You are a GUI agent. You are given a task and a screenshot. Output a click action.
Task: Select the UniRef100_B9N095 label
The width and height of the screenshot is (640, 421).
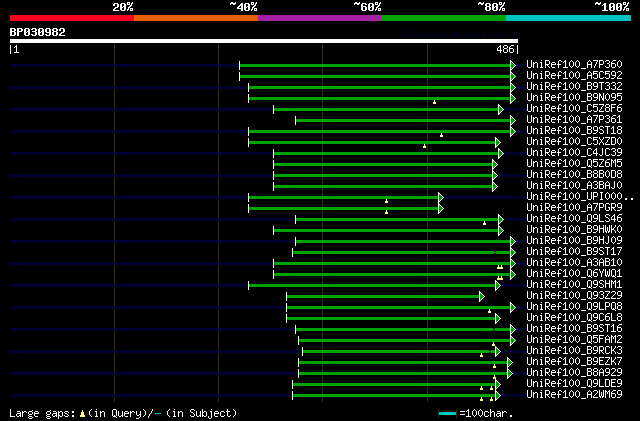574,97
